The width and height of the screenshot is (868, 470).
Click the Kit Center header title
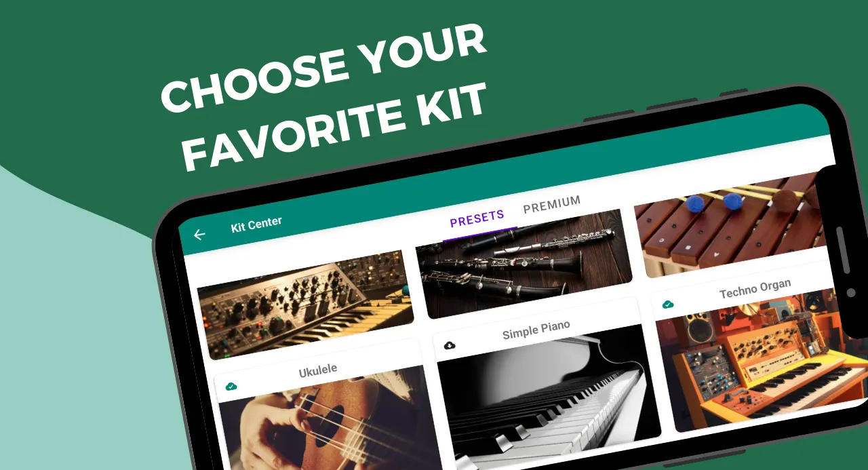pyautogui.click(x=256, y=224)
